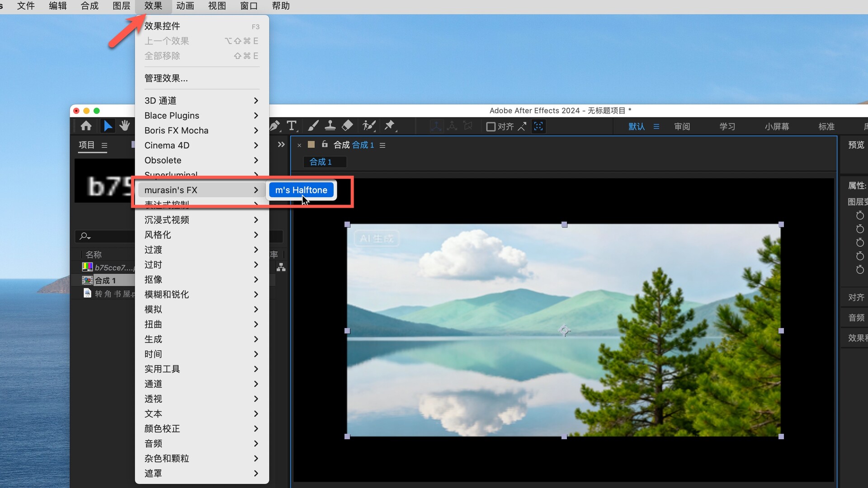Screen dimensions: 868x488
Task: Switch to the 学习 workspace
Action: [727, 127]
